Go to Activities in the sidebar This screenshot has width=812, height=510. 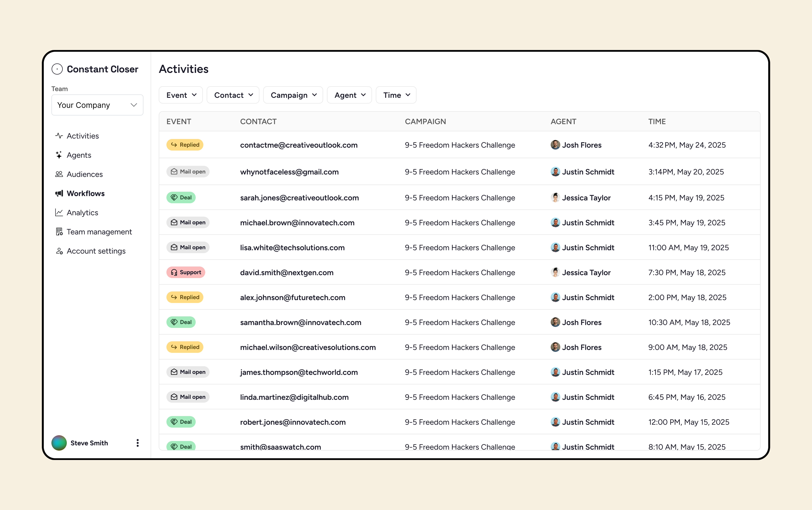(x=83, y=136)
